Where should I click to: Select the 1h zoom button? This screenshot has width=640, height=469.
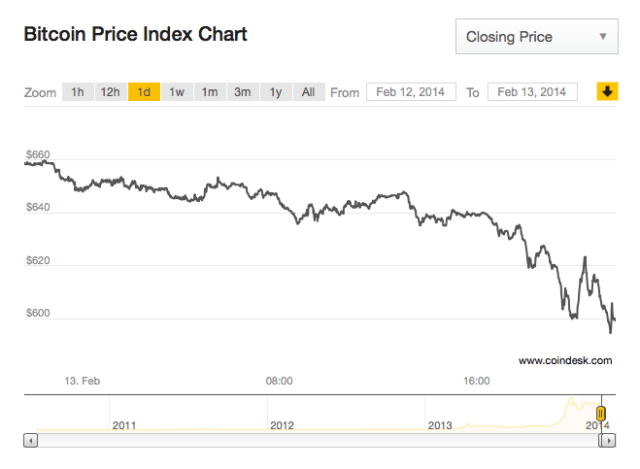point(77,92)
